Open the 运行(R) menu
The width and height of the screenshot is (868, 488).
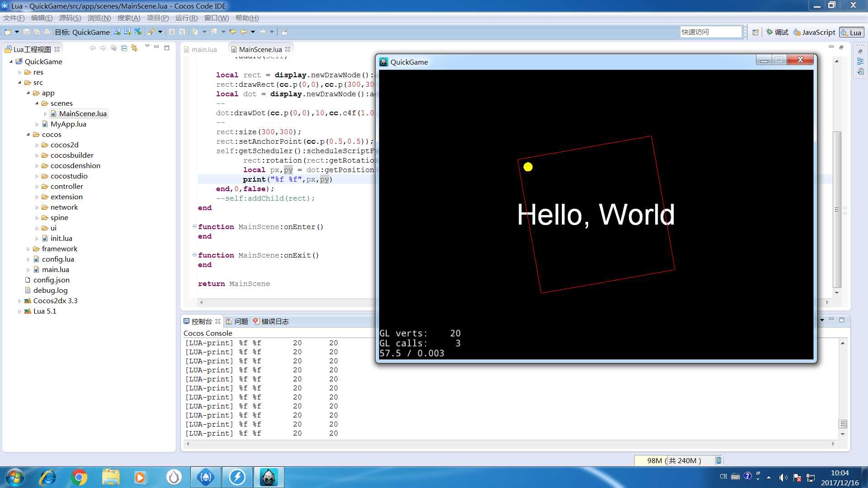click(186, 18)
